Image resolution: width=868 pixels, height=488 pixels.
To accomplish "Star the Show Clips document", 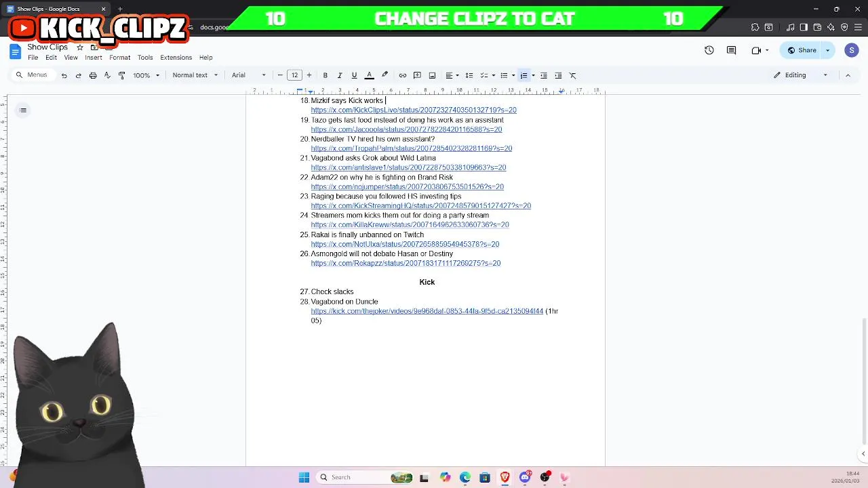I will click(x=80, y=47).
